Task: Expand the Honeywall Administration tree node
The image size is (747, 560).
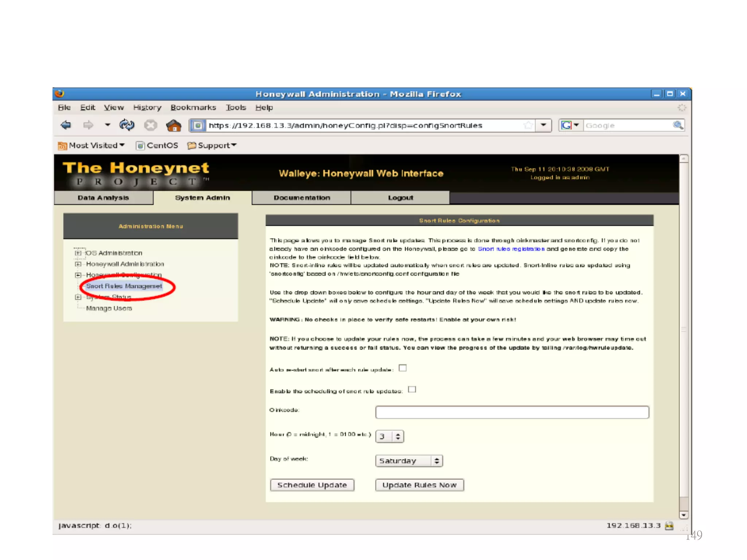Action: pyautogui.click(x=78, y=264)
